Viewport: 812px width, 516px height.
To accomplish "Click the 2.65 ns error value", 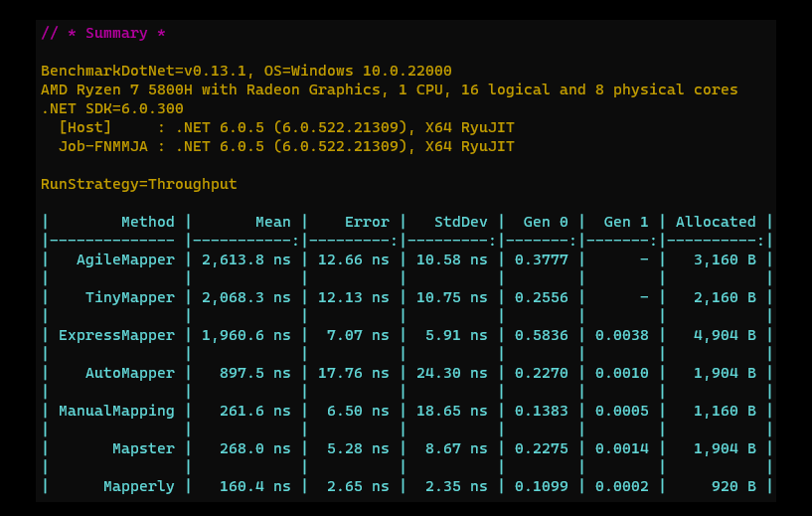I will (x=358, y=486).
